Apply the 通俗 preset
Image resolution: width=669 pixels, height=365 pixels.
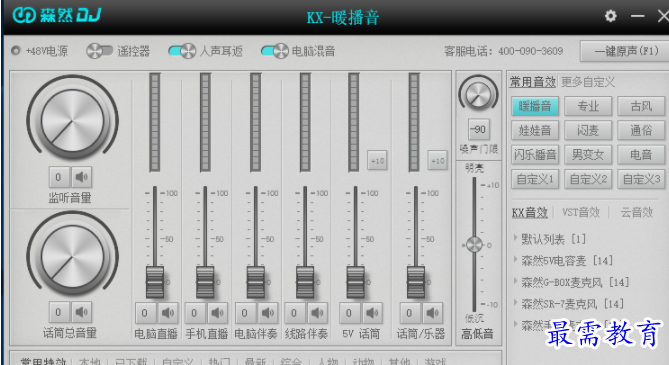tap(641, 130)
